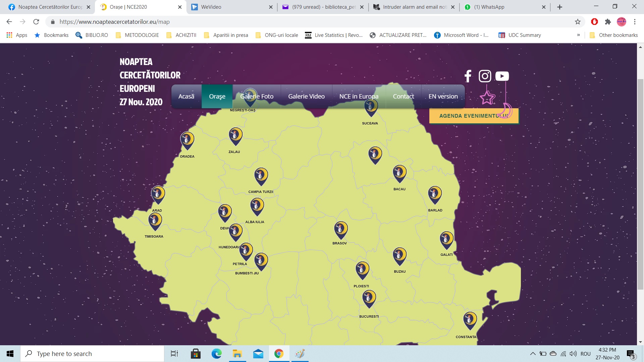Bookmark this page with star icon

[x=578, y=22]
